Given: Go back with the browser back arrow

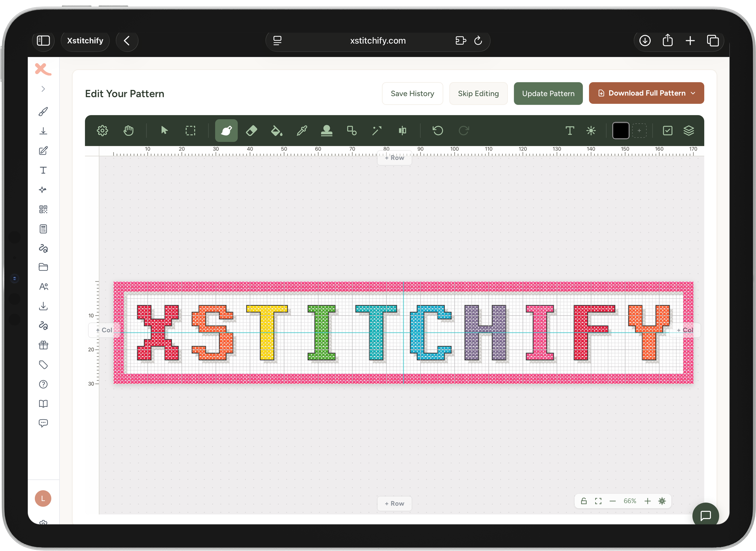Looking at the screenshot, I should click(127, 41).
